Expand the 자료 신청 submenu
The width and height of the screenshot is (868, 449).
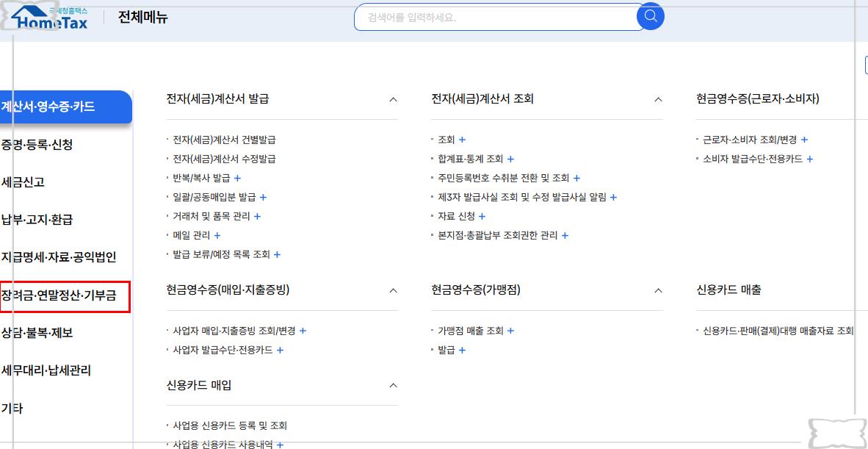point(482,216)
